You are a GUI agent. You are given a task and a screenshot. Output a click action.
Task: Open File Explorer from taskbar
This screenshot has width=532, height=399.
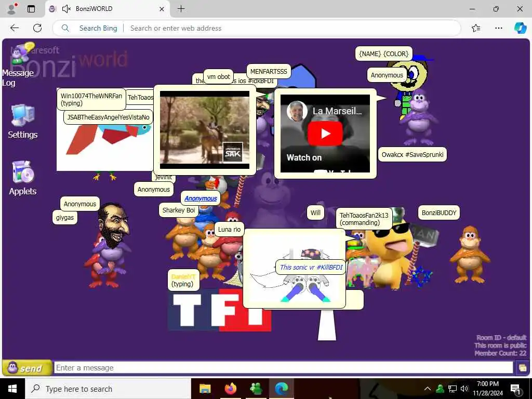point(205,389)
